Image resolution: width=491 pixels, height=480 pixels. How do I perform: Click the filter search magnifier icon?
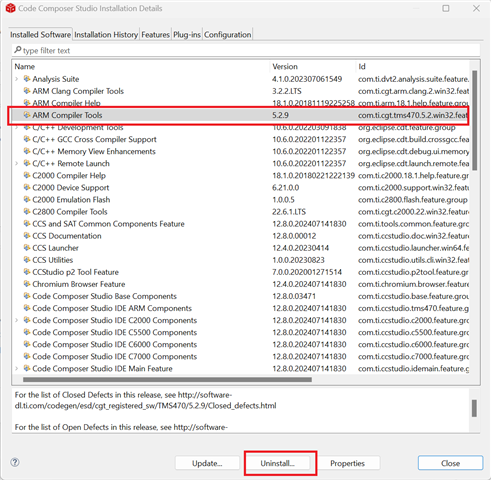(x=18, y=50)
